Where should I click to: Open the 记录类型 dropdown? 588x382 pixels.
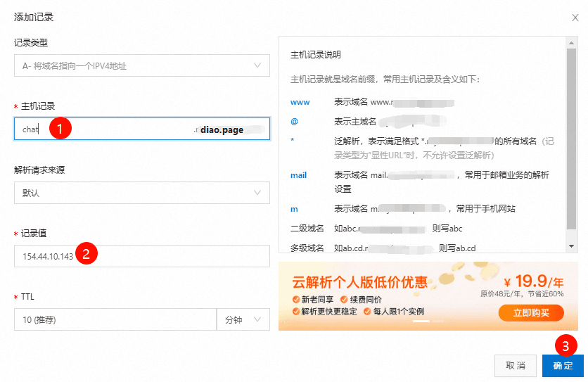coord(141,66)
